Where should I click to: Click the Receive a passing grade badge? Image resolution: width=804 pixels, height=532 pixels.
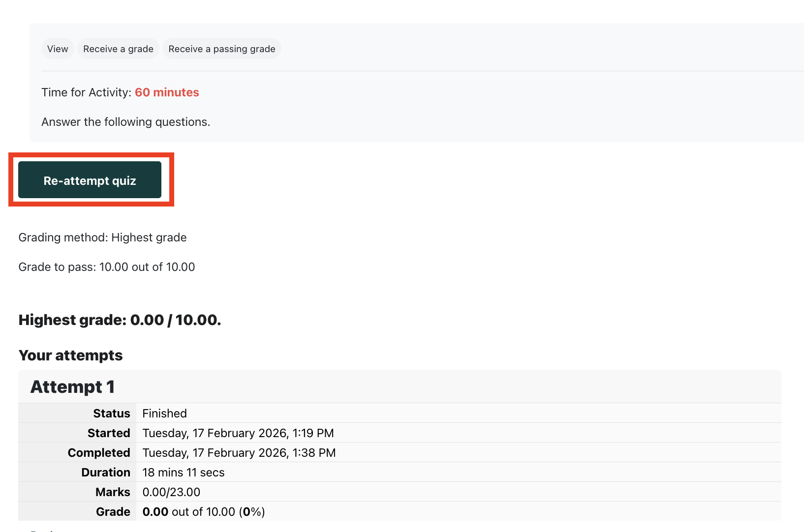tap(221, 49)
